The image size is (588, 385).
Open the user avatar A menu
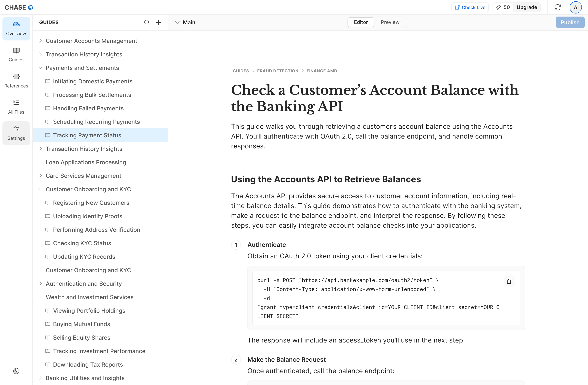coord(575,7)
